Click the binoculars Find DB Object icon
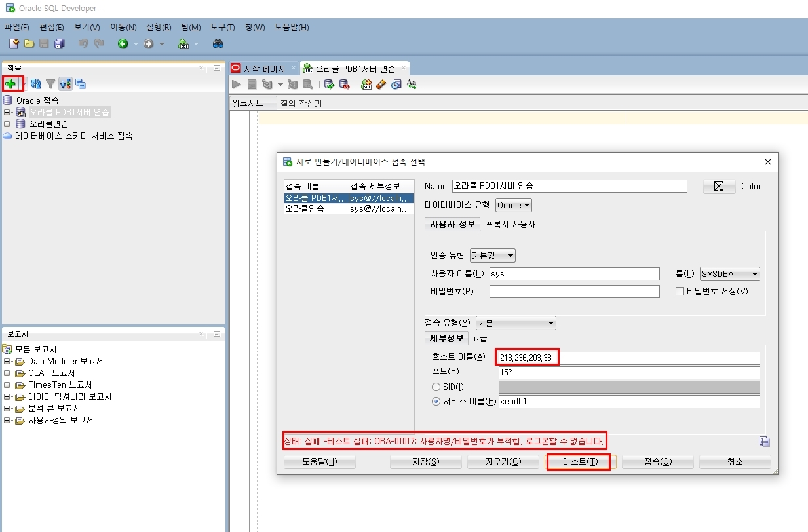The height and width of the screenshot is (532, 808). [218, 44]
